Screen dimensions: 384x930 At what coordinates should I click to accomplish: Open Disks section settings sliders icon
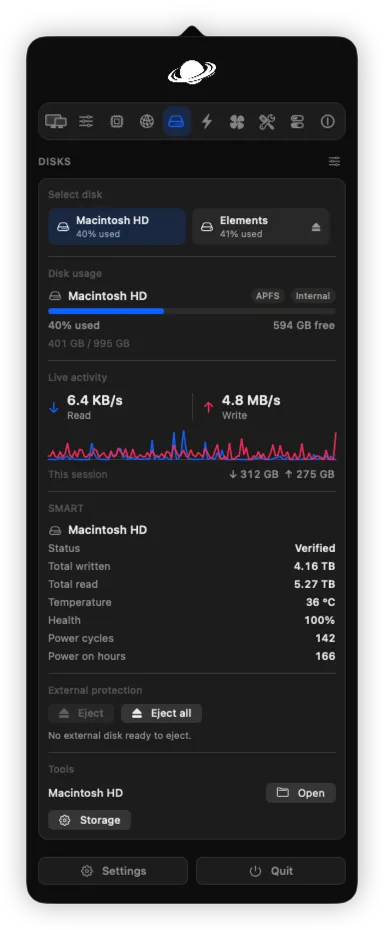pos(335,161)
